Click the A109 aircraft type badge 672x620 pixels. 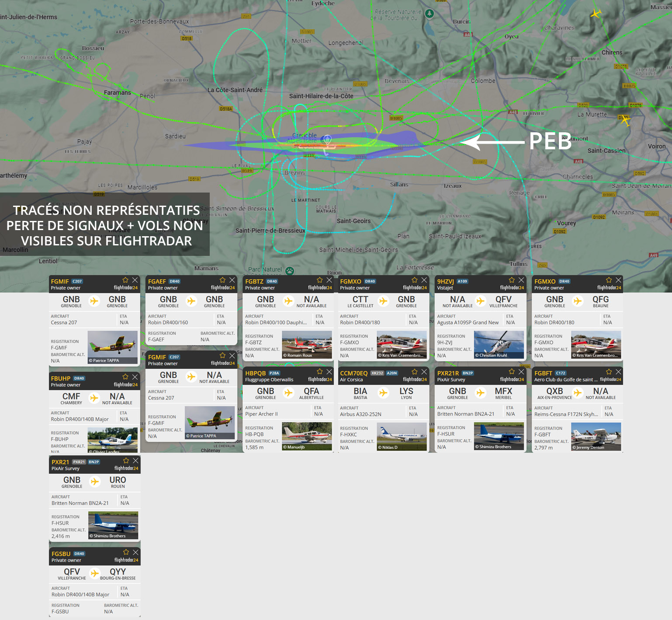click(x=462, y=282)
